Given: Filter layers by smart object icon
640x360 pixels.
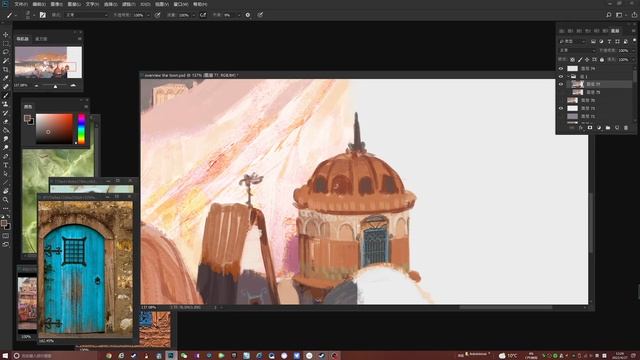Looking at the screenshot, I should coord(626,41).
